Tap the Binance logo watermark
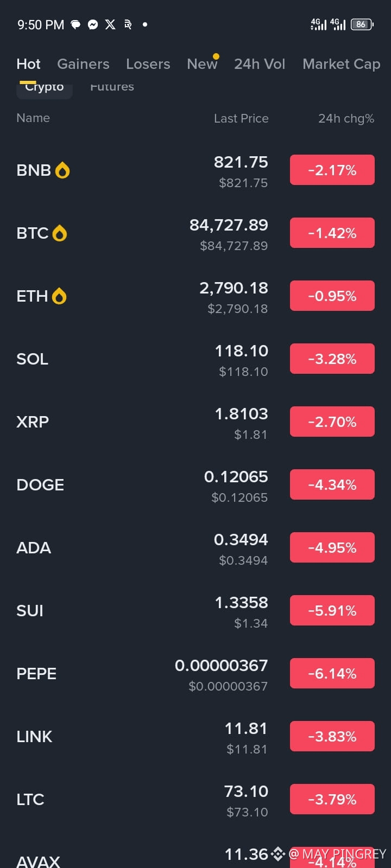The height and width of the screenshot is (868, 391). click(x=278, y=854)
